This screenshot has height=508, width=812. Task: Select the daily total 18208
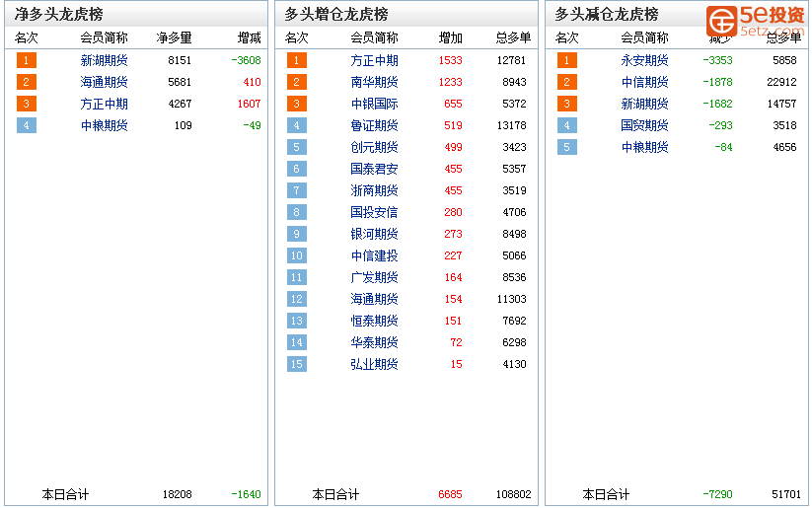pyautogui.click(x=178, y=494)
